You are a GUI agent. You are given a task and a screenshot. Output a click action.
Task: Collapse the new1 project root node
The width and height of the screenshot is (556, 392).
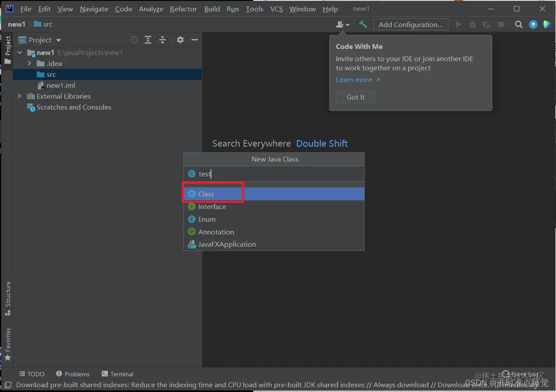(20, 52)
